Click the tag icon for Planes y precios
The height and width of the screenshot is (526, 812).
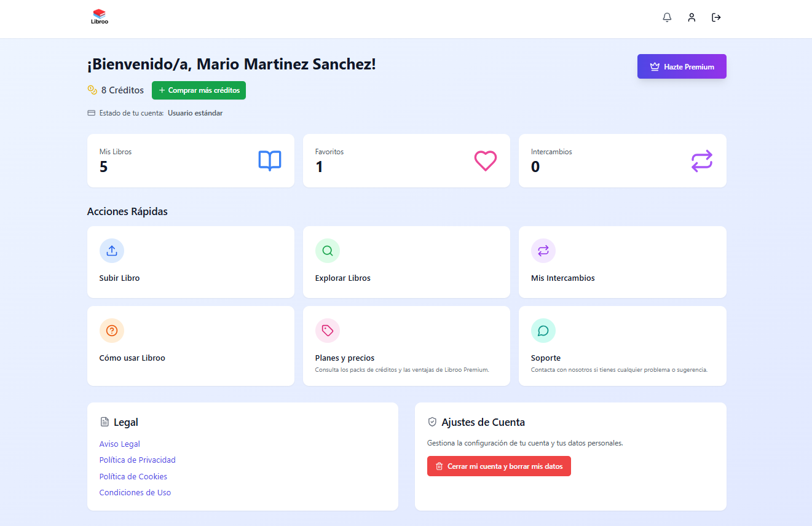(328, 331)
